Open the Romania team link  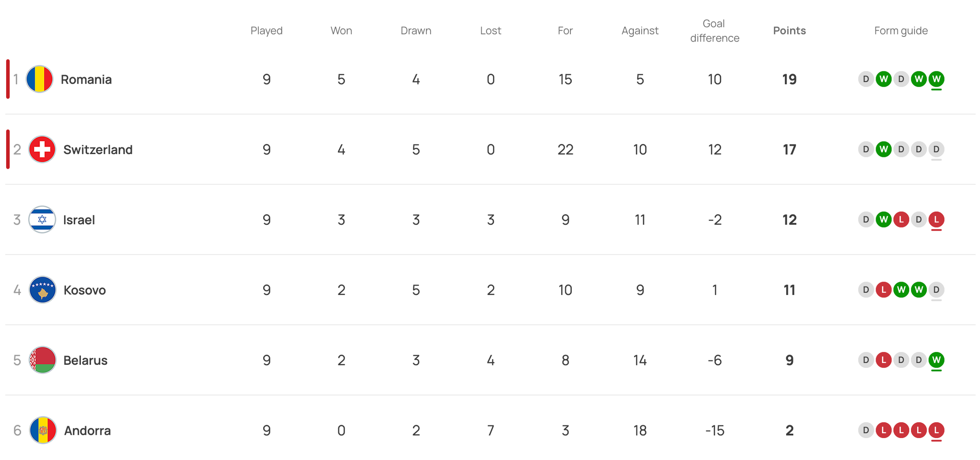[x=86, y=79]
